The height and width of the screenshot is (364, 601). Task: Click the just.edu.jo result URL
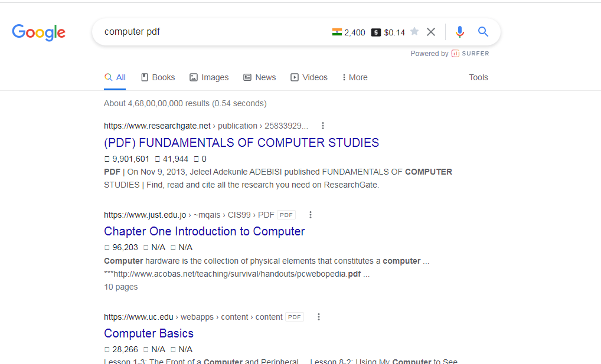(x=189, y=215)
